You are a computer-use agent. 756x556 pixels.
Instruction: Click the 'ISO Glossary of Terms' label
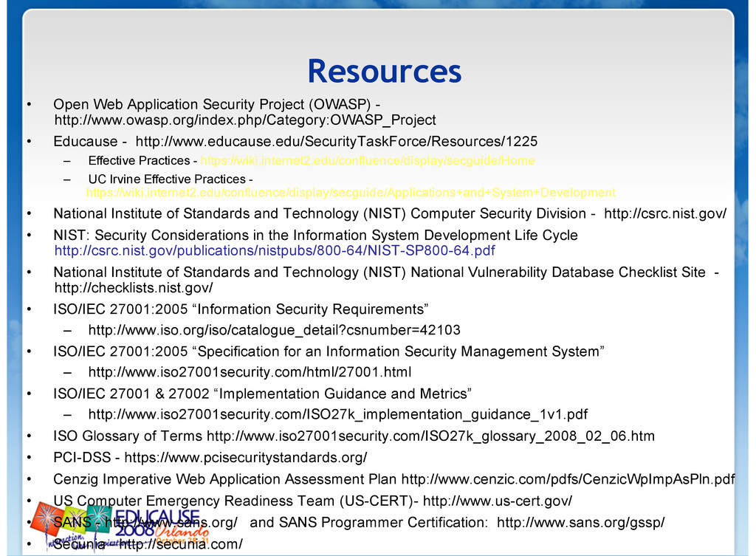(128, 436)
